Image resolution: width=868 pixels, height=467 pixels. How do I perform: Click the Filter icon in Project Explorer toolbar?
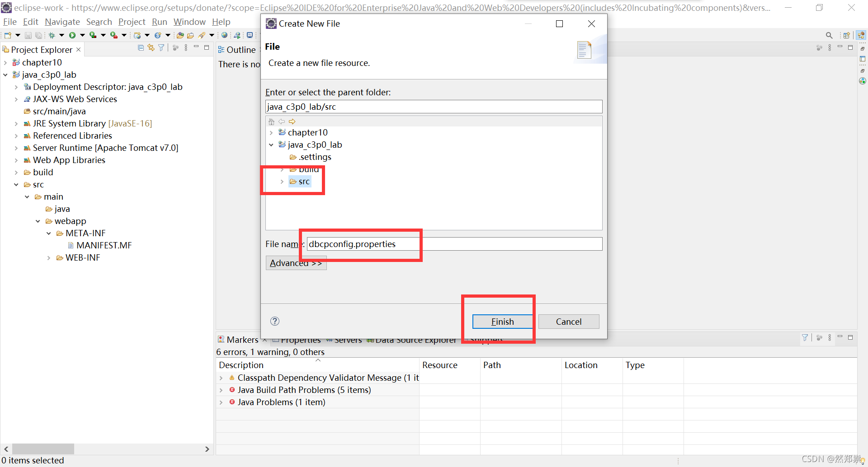(161, 48)
